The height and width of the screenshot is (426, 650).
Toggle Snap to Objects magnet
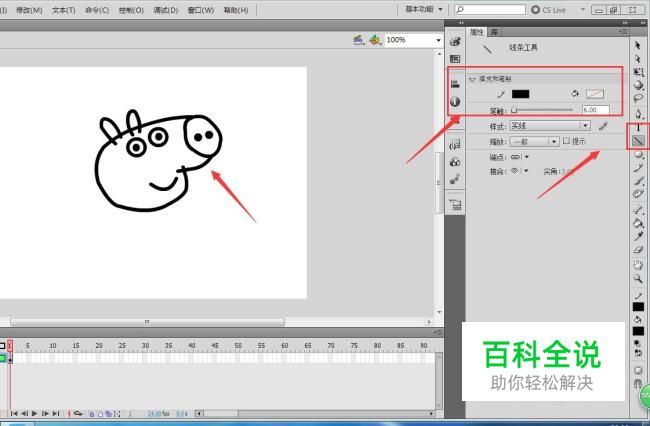tap(638, 384)
